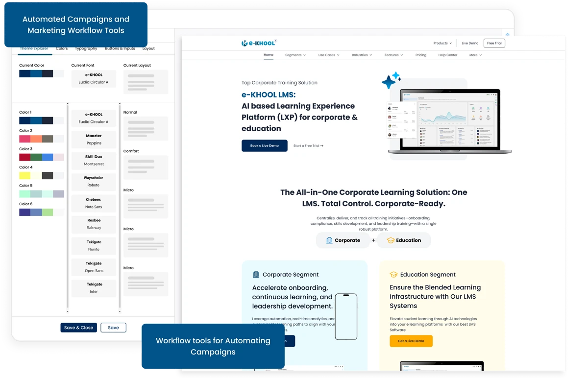Open the Products dropdown in website header
The width and height of the screenshot is (588, 379).
[442, 43]
